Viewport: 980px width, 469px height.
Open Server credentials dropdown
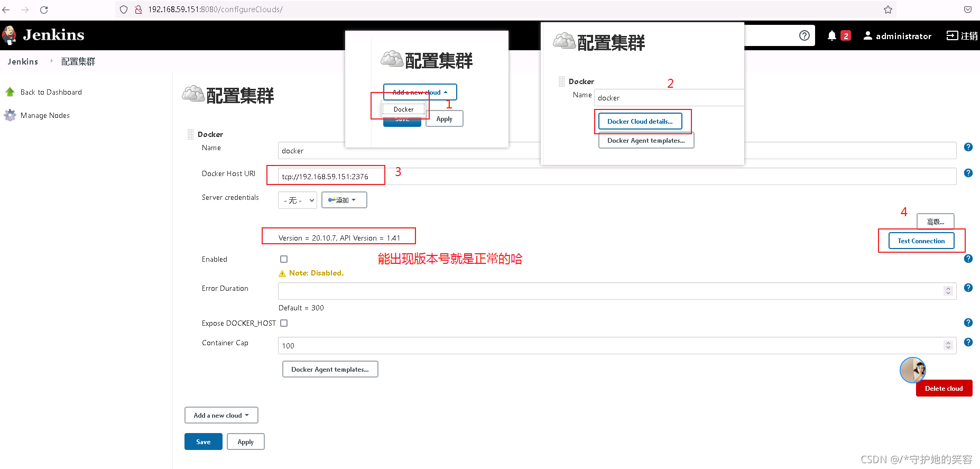click(298, 200)
